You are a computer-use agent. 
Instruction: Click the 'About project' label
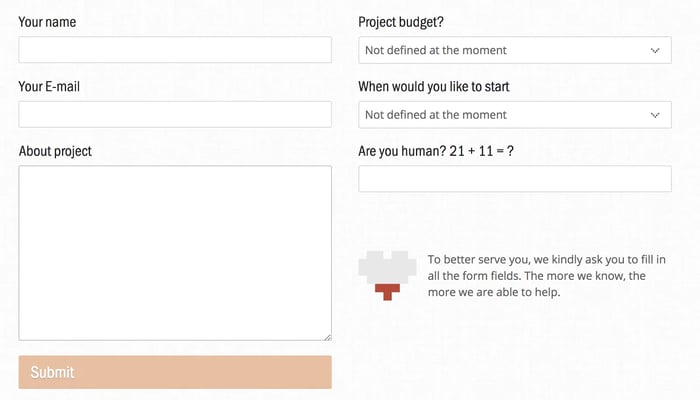(55, 151)
